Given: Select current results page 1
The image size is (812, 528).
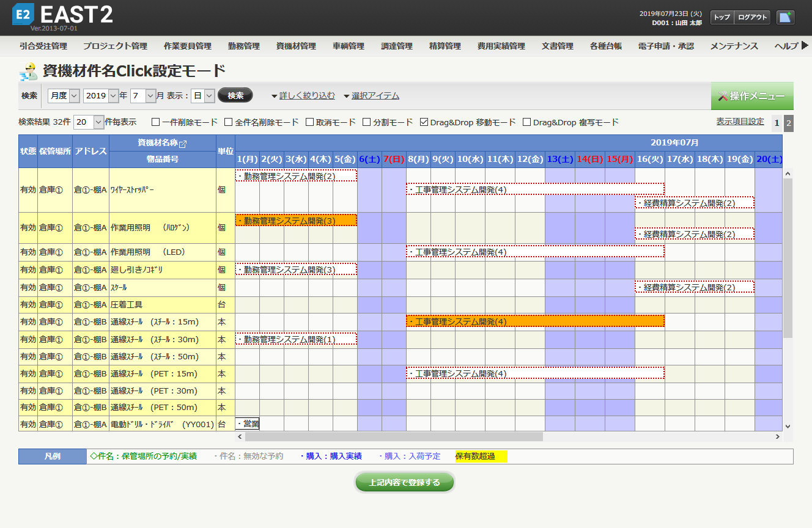Looking at the screenshot, I should click(x=777, y=123).
